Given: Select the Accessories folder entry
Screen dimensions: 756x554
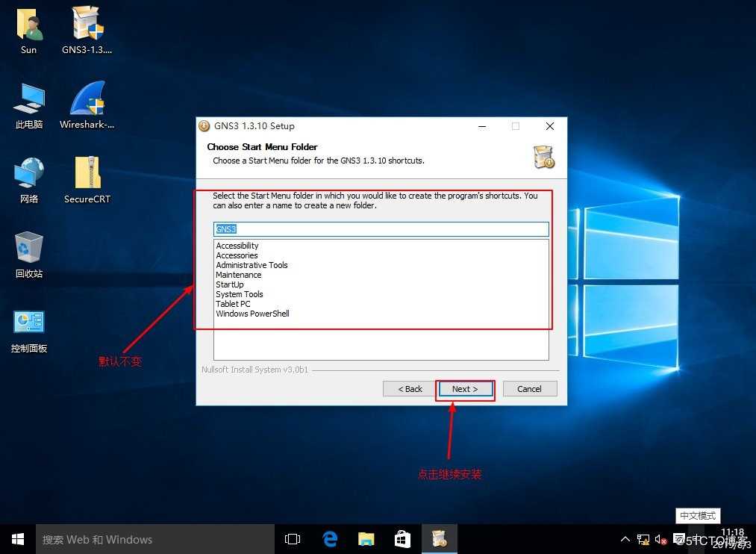Looking at the screenshot, I should (237, 255).
